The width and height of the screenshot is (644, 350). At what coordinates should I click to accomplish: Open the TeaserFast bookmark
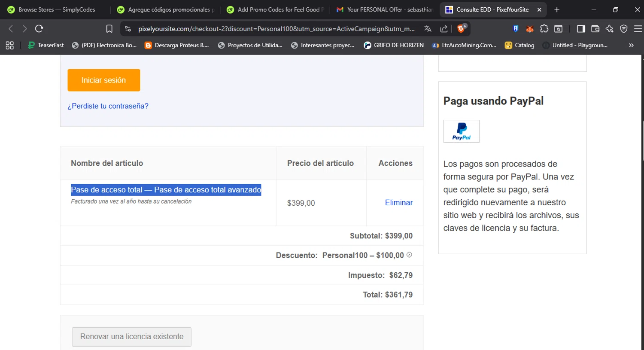point(46,45)
